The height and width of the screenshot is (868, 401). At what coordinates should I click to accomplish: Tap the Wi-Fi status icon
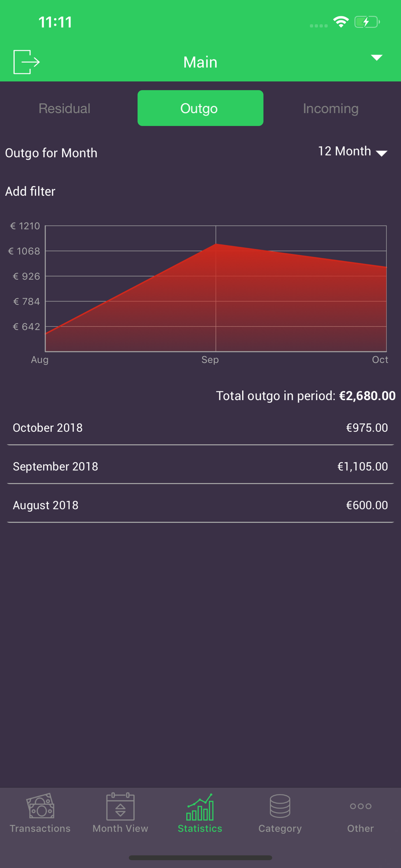coord(341,22)
